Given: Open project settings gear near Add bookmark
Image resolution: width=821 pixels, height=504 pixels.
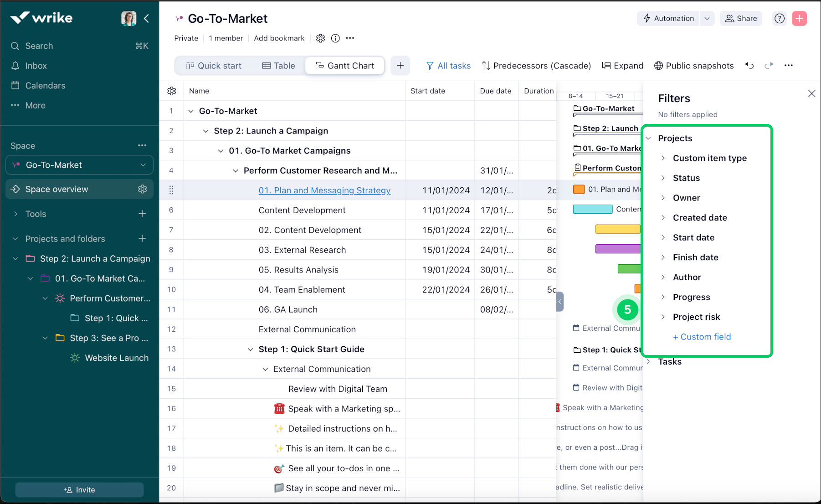Looking at the screenshot, I should (320, 38).
